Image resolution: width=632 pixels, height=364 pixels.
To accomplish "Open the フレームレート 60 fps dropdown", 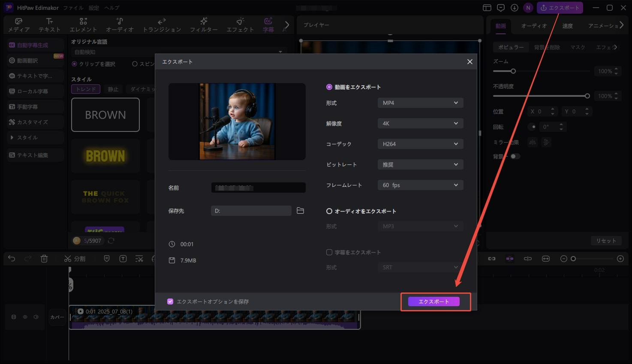I will click(x=420, y=185).
